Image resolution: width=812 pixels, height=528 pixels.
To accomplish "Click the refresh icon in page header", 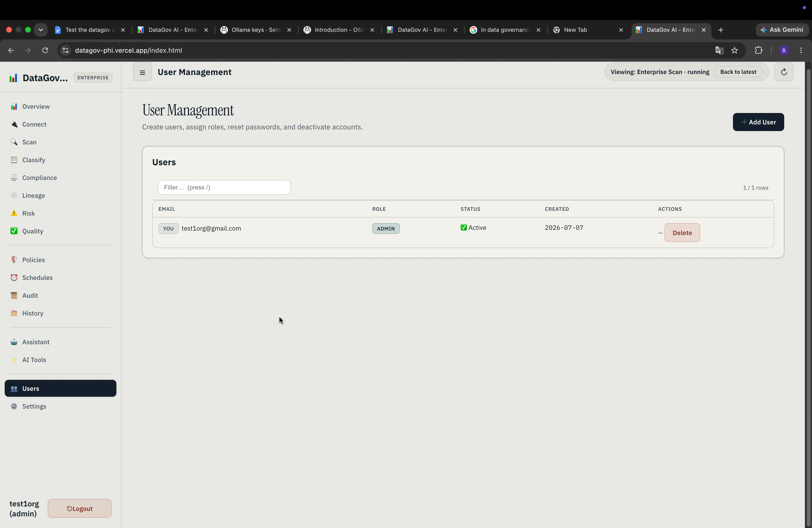I will click(784, 72).
